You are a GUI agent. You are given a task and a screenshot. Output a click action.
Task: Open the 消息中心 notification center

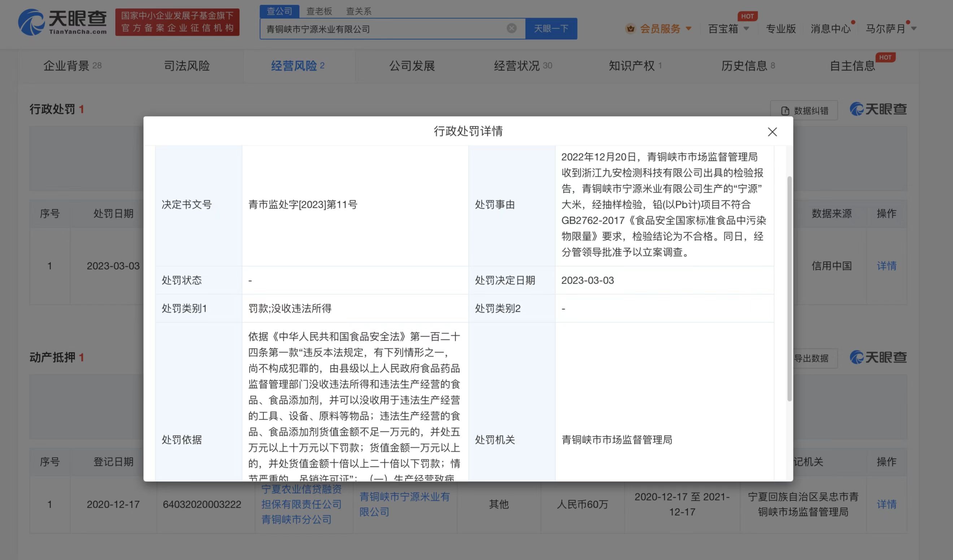pos(831,29)
